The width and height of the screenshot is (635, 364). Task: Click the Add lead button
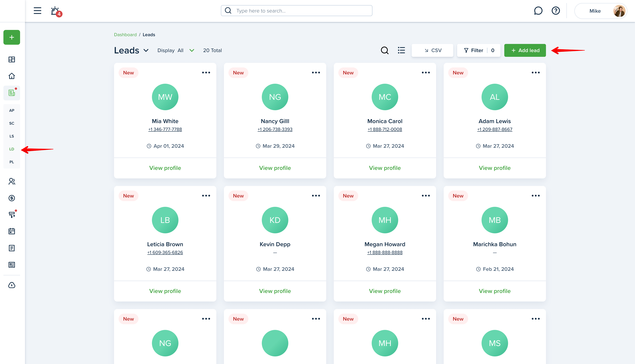pos(525,50)
